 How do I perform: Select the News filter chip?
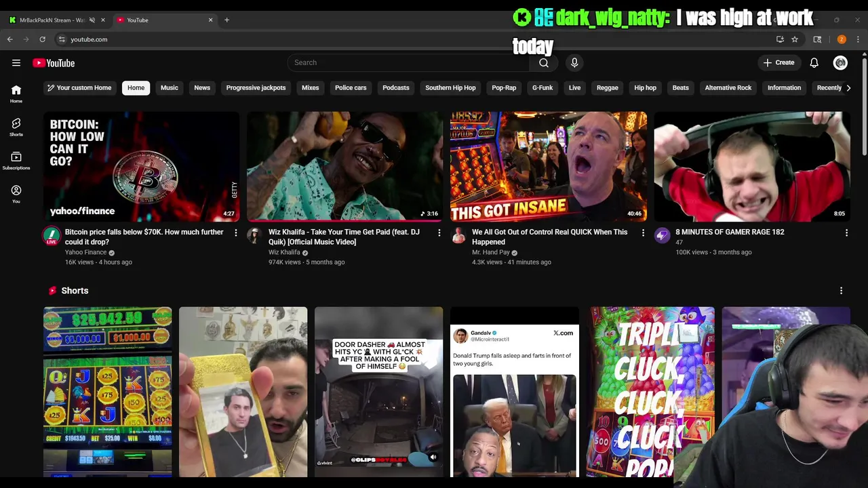(202, 87)
